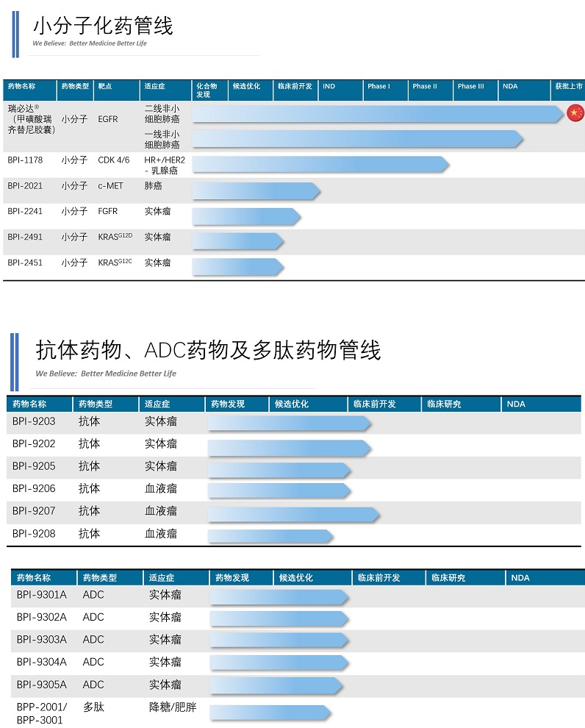Click the EGFR target cell
Image resolution: width=585 pixels, height=728 pixels.
point(107,119)
